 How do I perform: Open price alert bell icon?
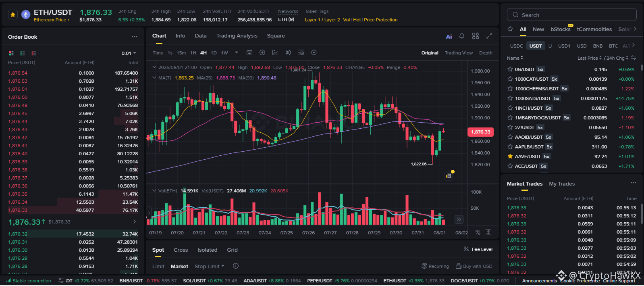462,36
